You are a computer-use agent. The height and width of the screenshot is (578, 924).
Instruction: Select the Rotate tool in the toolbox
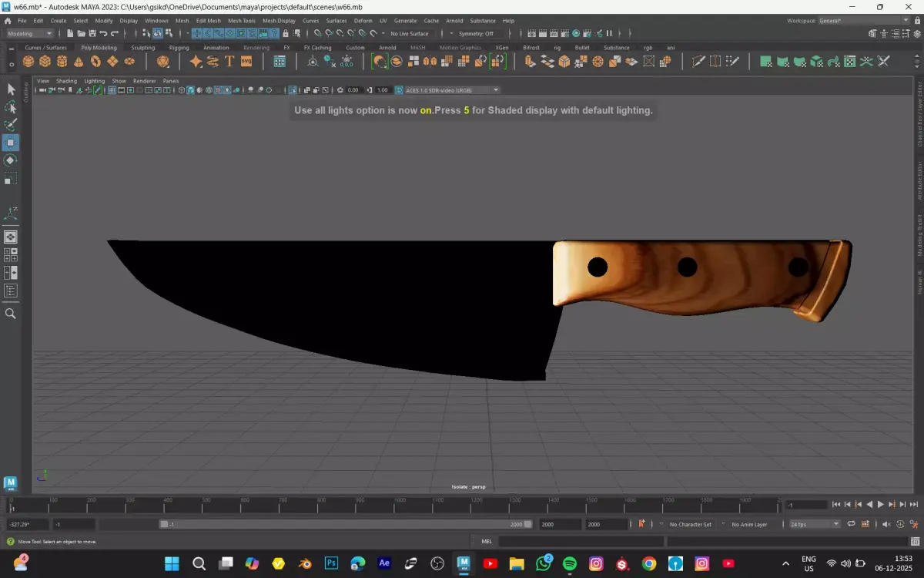(11, 160)
